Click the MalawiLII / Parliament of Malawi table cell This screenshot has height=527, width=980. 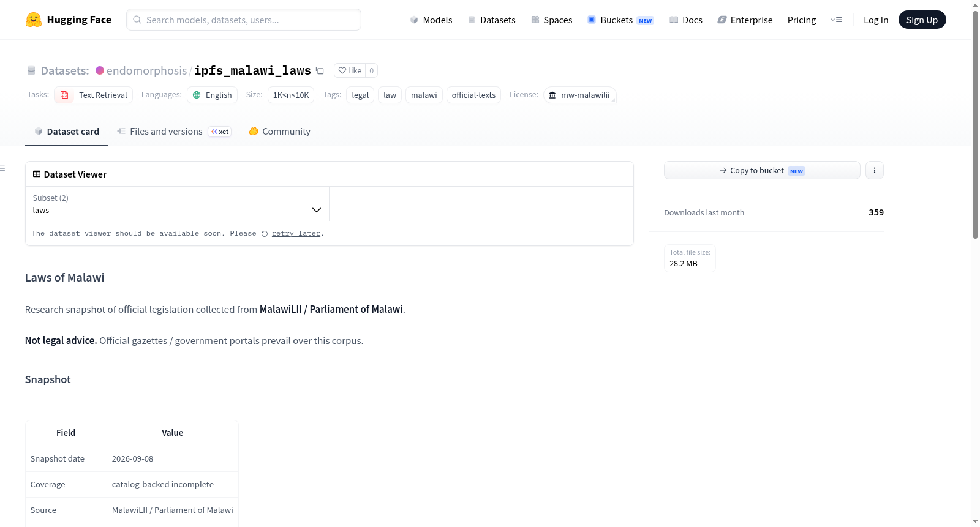click(x=173, y=510)
